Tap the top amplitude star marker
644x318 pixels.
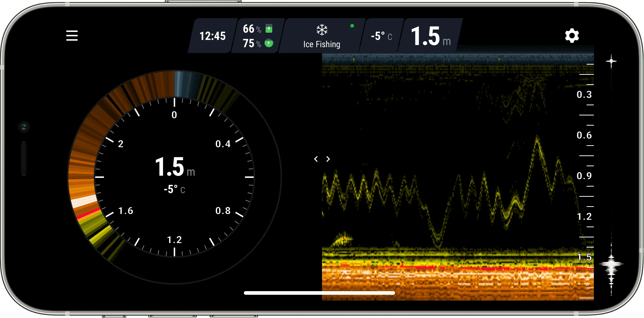pyautogui.click(x=611, y=61)
